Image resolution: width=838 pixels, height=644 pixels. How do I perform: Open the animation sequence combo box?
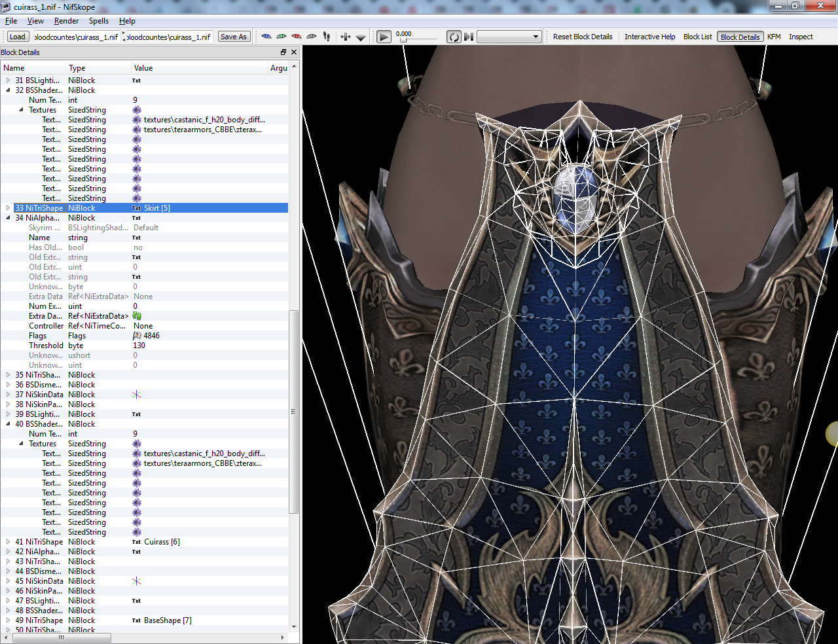coord(509,37)
